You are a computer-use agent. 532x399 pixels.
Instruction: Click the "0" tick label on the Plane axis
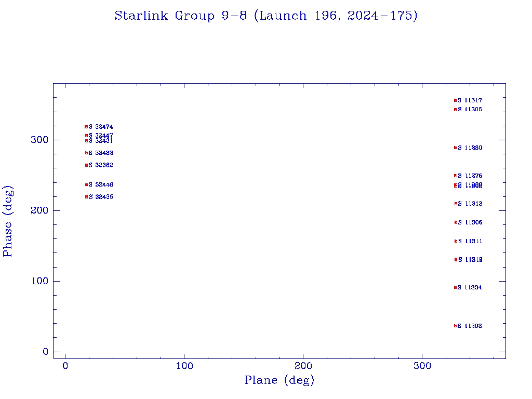pos(65,366)
